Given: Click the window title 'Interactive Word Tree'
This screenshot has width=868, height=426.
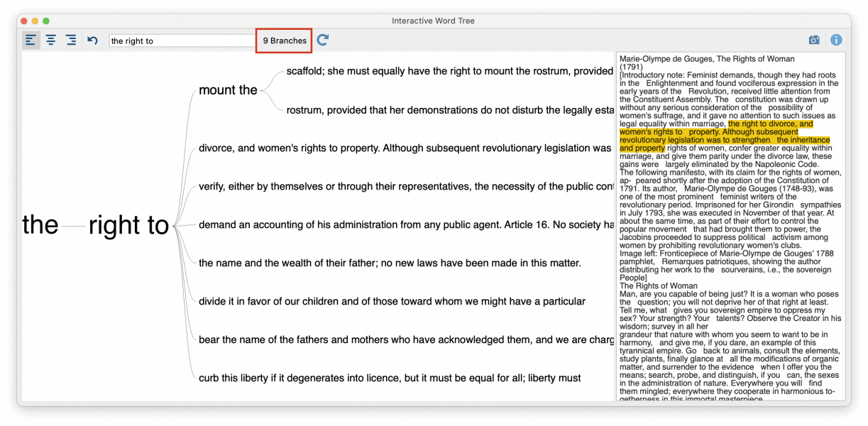Looking at the screenshot, I should (434, 21).
